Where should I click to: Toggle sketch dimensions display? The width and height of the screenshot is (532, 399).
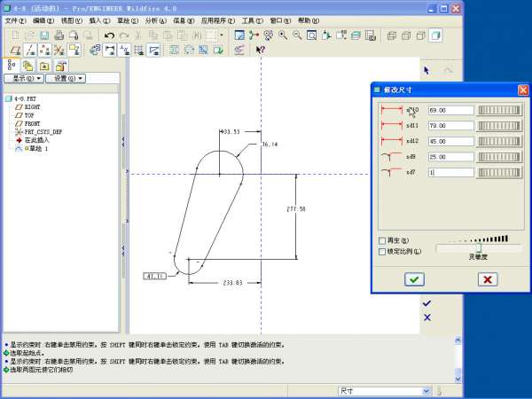pyautogui.click(x=110, y=51)
